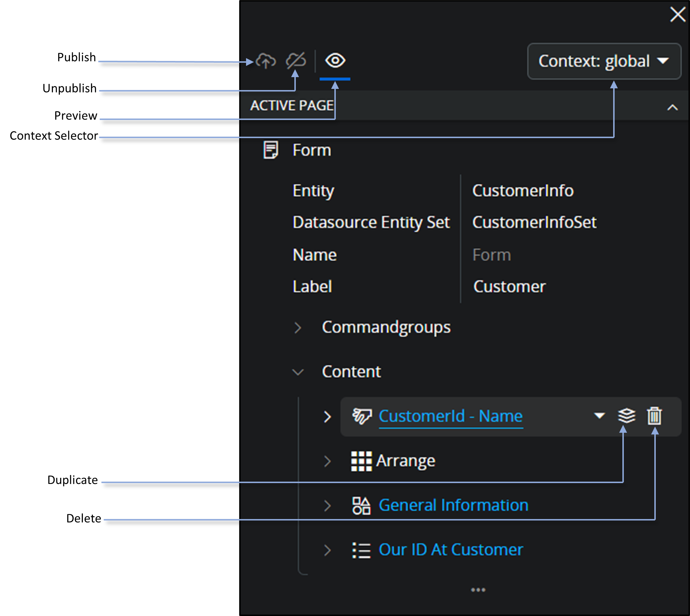Screen dimensions: 690x616
Task: Duplicate the CustomerId - Name item
Action: click(626, 416)
